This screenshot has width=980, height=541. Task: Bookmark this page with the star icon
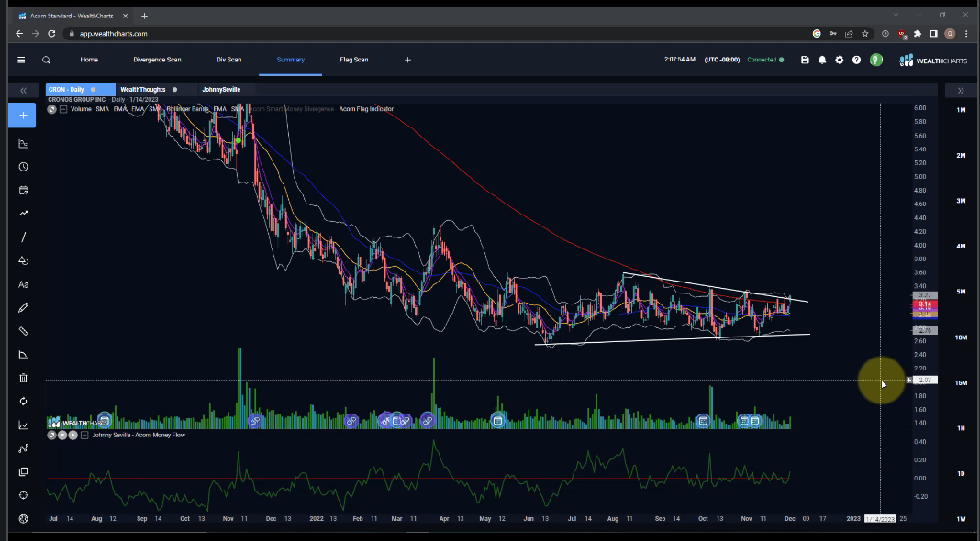point(865,34)
